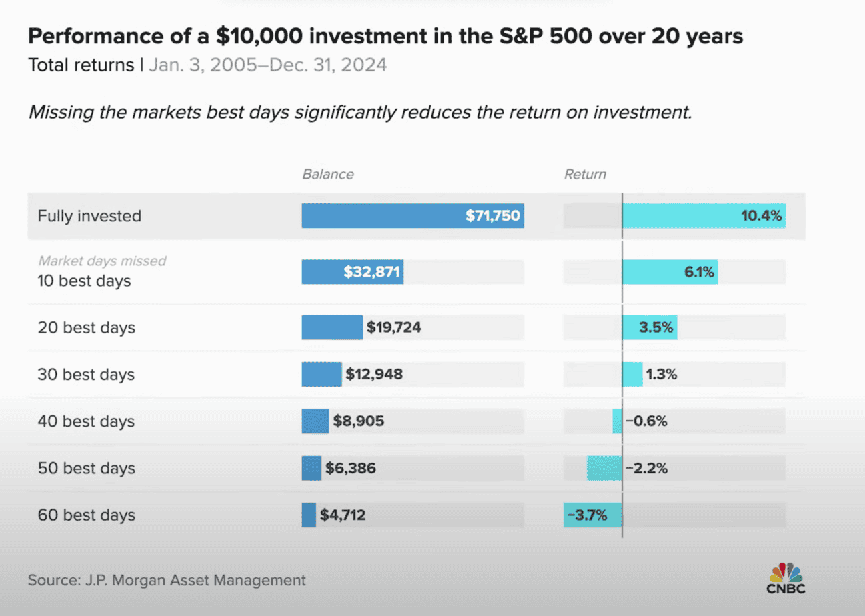Click the Jan. 3, 2005–Dec. 31, 2024 date range
865x616 pixels.
[267, 66]
